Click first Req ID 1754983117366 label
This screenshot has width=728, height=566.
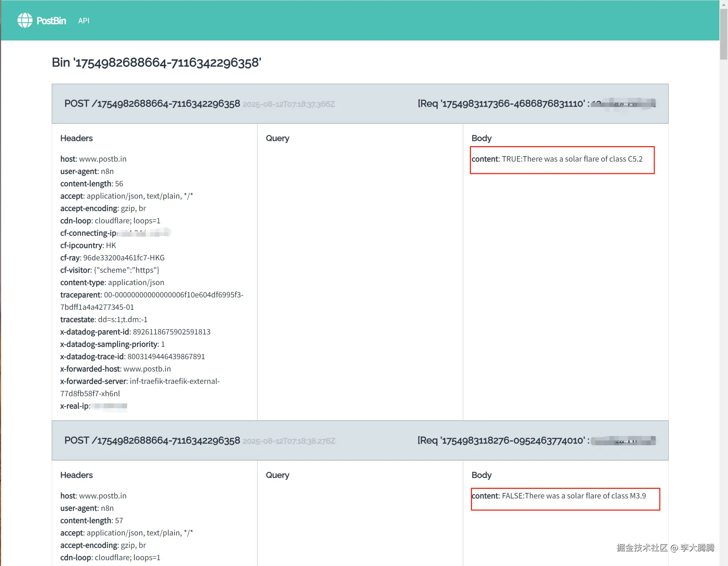[501, 104]
